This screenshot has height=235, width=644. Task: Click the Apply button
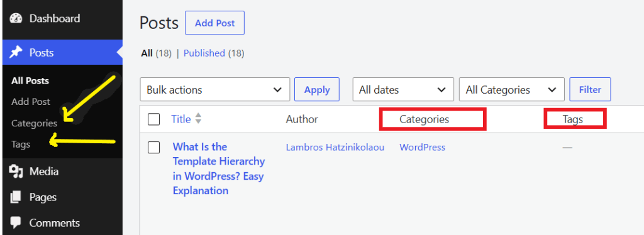point(317,89)
